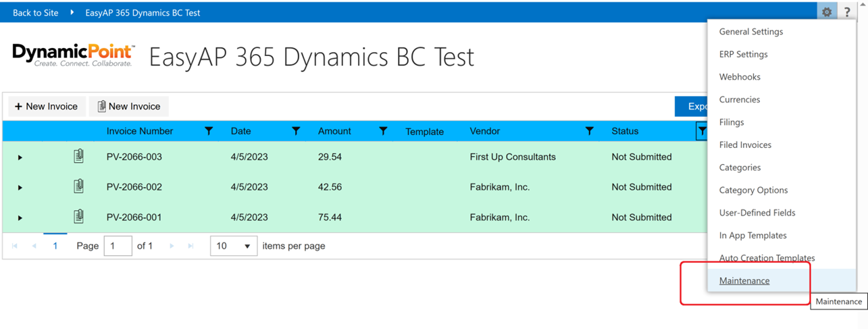Choose Webhooks in the settings menu
Image resolution: width=868 pixels, height=329 pixels.
click(x=740, y=77)
